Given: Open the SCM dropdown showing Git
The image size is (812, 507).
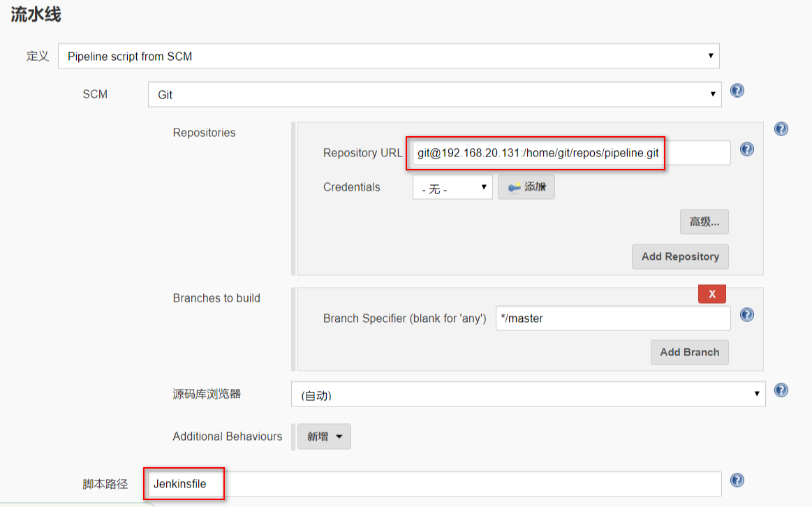Looking at the screenshot, I should [434, 94].
